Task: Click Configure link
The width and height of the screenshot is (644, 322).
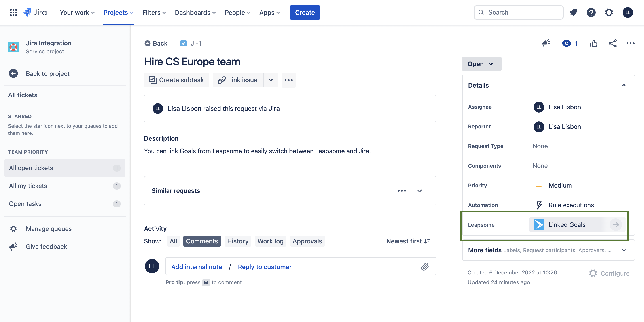Action: (609, 273)
